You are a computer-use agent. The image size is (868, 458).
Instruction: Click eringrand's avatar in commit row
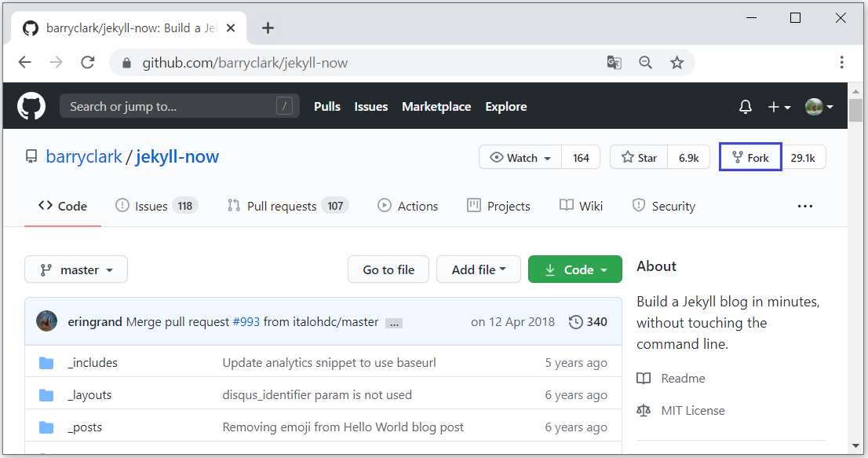pos(46,321)
